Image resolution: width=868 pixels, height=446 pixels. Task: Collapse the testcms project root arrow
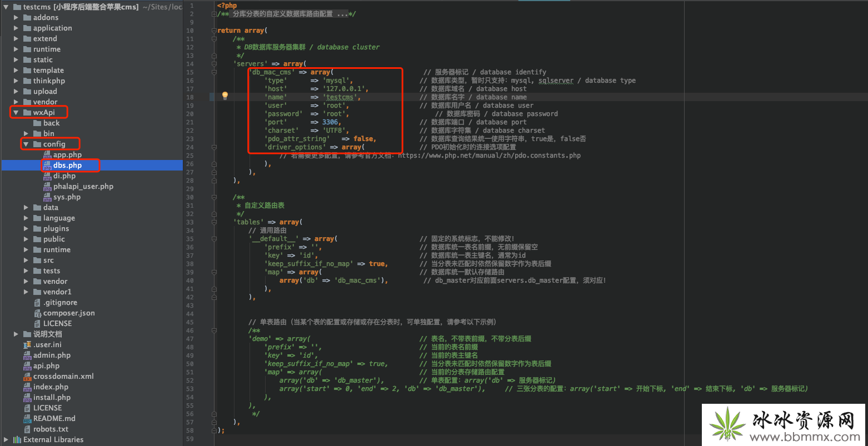click(x=6, y=7)
